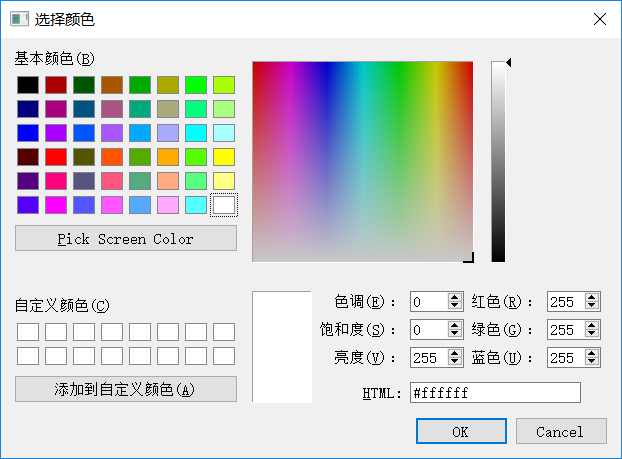Screen dimensions: 622x459
Task: Click the Pick Screen Color button
Action: click(126, 238)
